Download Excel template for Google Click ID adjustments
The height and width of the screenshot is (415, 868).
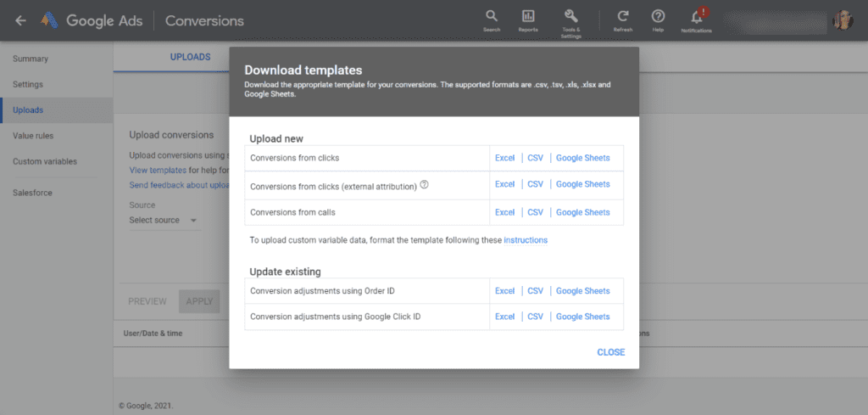[505, 317]
